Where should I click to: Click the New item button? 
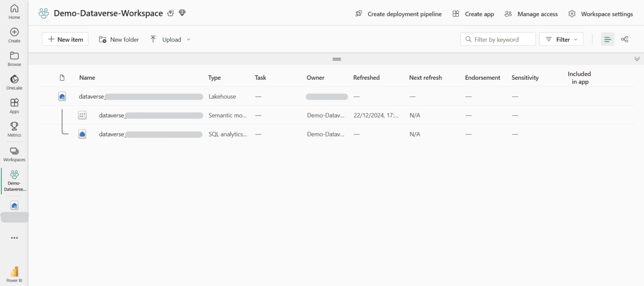(x=65, y=39)
